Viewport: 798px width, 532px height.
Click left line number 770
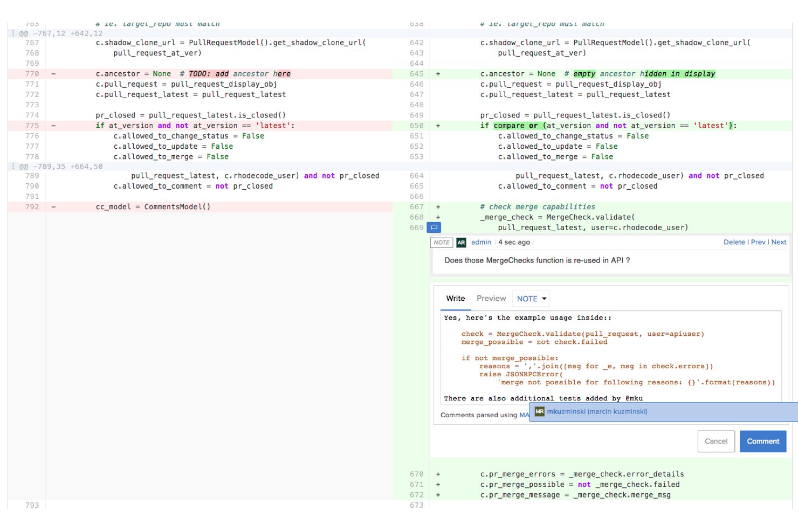(x=32, y=74)
